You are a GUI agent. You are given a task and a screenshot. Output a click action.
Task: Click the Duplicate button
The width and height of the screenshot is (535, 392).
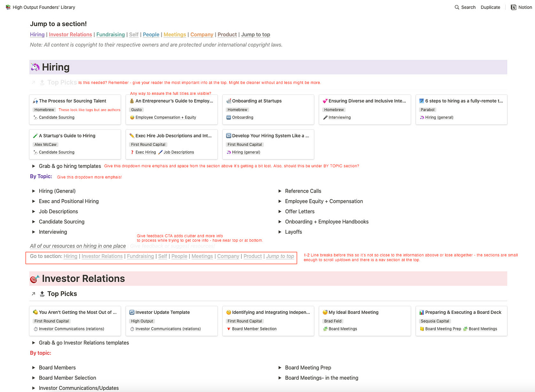click(491, 7)
